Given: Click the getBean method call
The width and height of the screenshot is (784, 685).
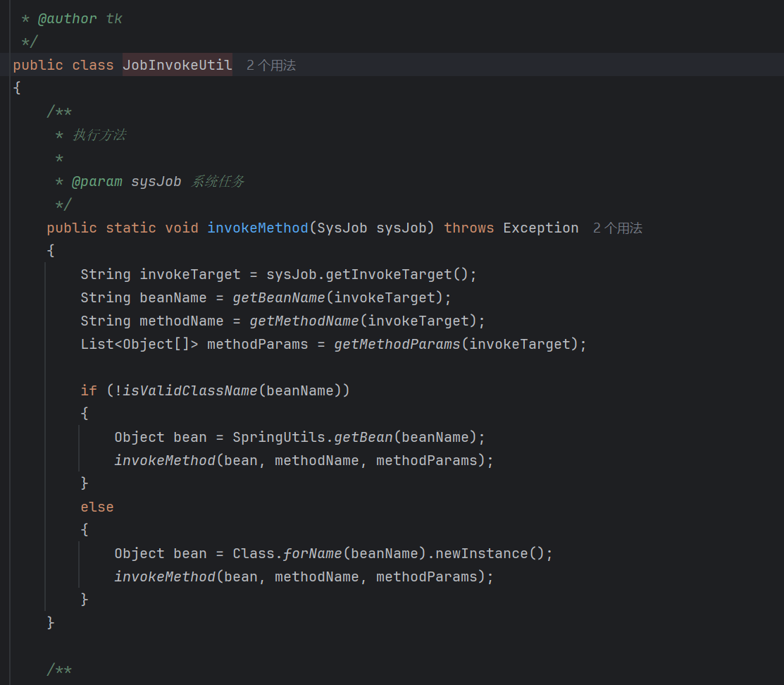Looking at the screenshot, I should [363, 438].
